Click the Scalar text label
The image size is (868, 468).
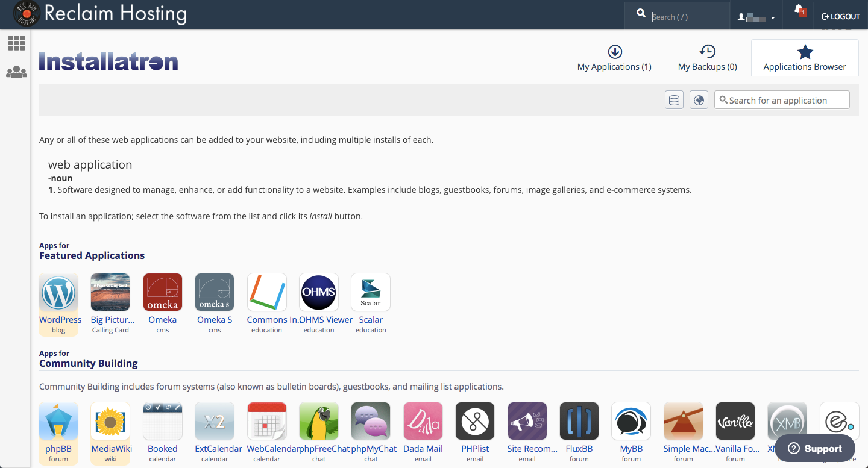[371, 320]
